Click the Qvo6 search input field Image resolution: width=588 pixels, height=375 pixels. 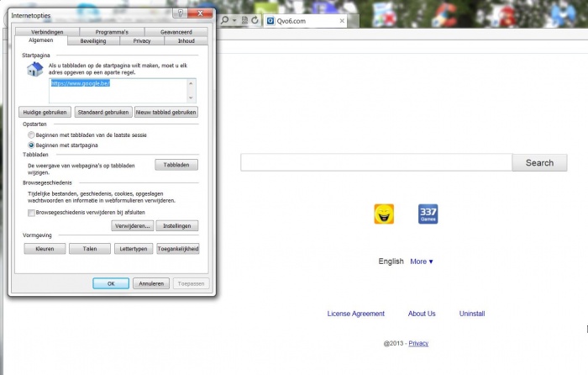(x=376, y=162)
